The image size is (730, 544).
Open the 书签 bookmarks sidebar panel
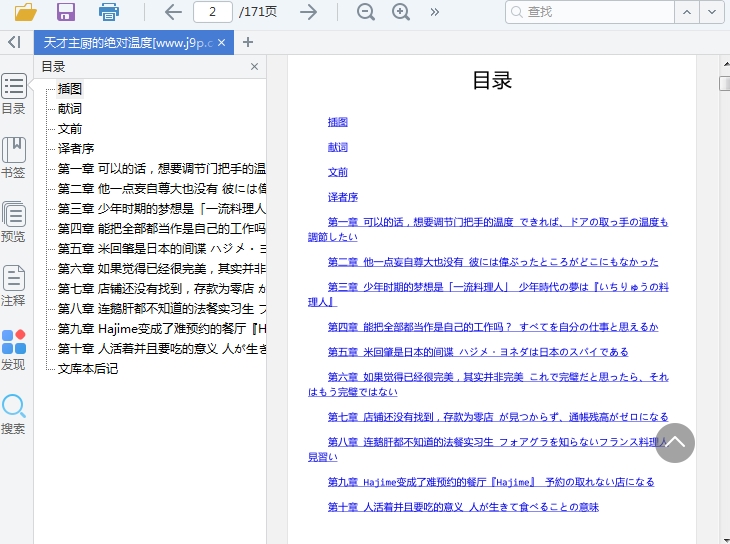pos(14,158)
